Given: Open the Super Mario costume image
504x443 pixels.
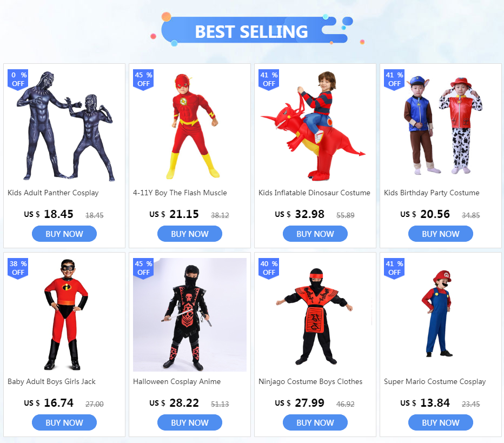Looking at the screenshot, I should [440, 315].
